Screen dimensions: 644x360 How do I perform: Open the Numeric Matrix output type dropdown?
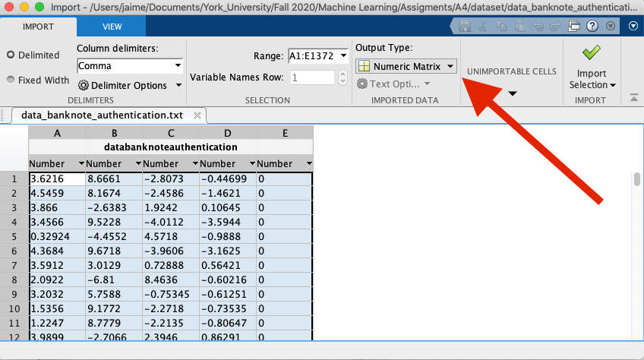point(406,66)
